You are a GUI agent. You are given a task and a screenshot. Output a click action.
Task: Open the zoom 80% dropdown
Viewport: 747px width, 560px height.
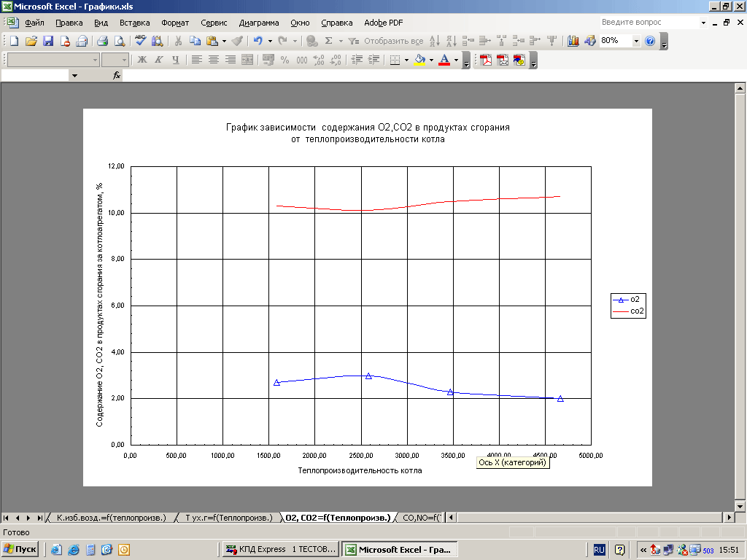tap(636, 41)
